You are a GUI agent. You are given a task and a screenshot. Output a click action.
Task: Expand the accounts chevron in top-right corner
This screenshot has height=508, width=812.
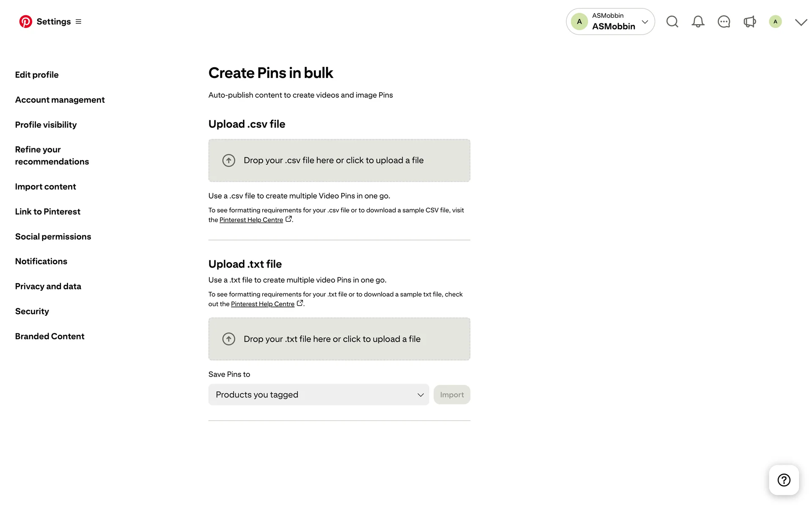pyautogui.click(x=801, y=22)
